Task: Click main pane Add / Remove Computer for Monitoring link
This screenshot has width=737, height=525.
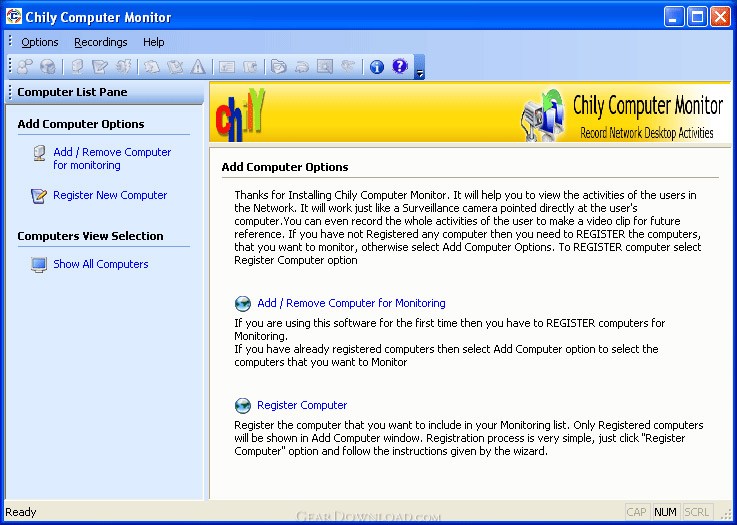Action: [x=351, y=303]
